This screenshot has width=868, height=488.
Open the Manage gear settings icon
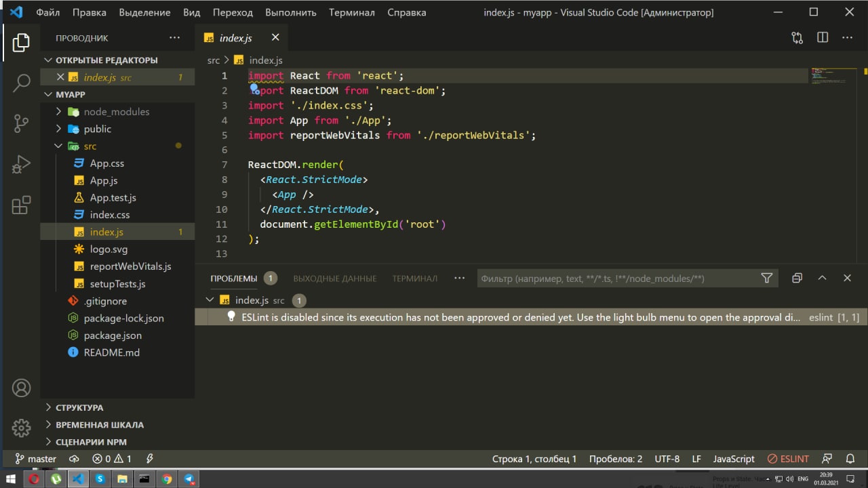coord(21,428)
